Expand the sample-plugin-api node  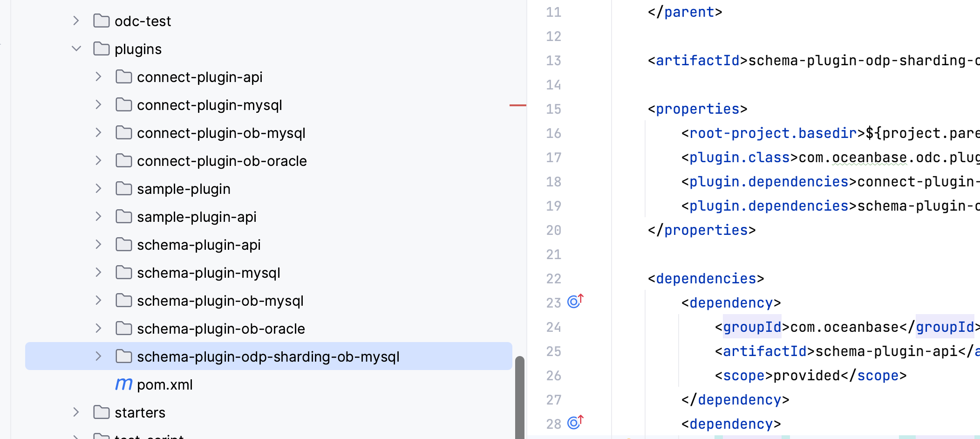click(x=98, y=217)
